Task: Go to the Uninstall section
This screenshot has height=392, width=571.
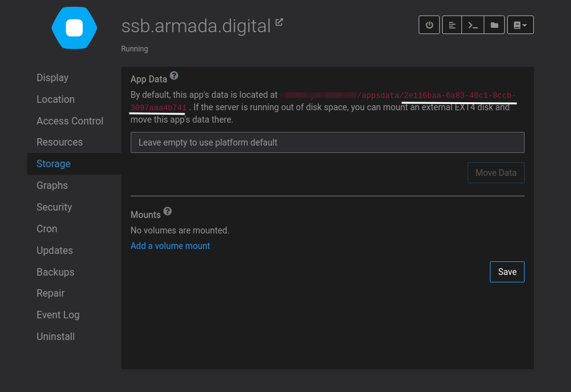Action: [56, 336]
